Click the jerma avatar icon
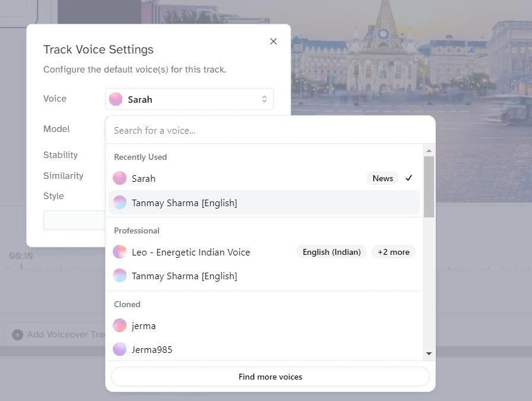This screenshot has height=401, width=532. click(x=119, y=326)
